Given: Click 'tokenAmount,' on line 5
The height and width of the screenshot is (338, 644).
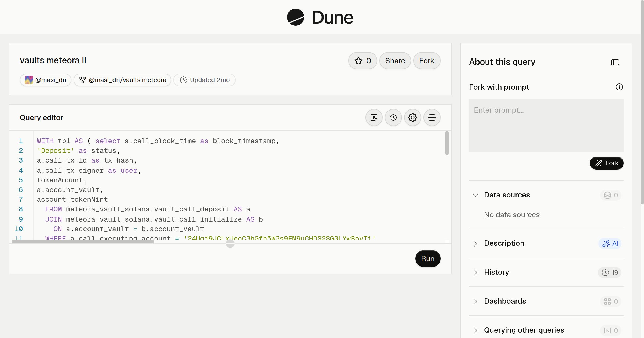Looking at the screenshot, I should point(62,180).
